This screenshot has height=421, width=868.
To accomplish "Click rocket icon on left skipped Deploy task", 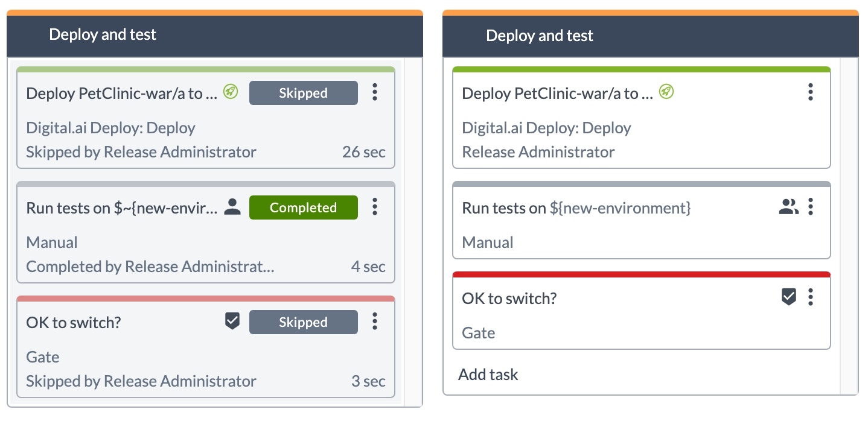I will (231, 92).
